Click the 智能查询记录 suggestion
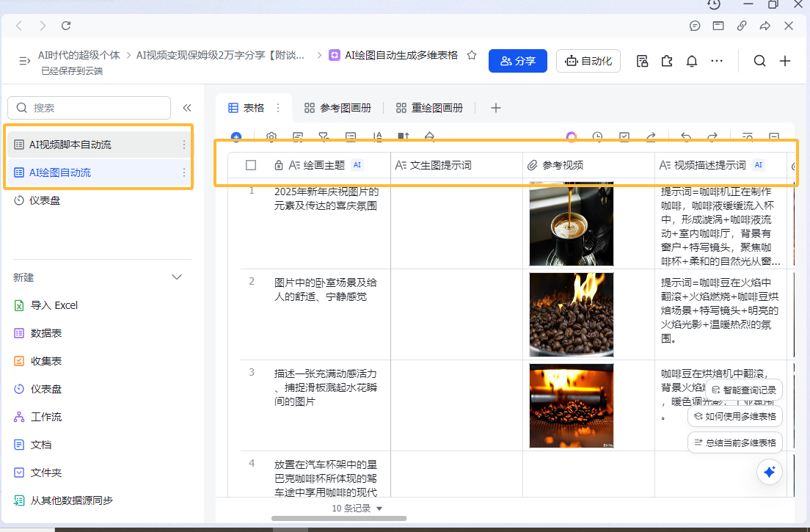810x532 pixels. pyautogui.click(x=744, y=390)
